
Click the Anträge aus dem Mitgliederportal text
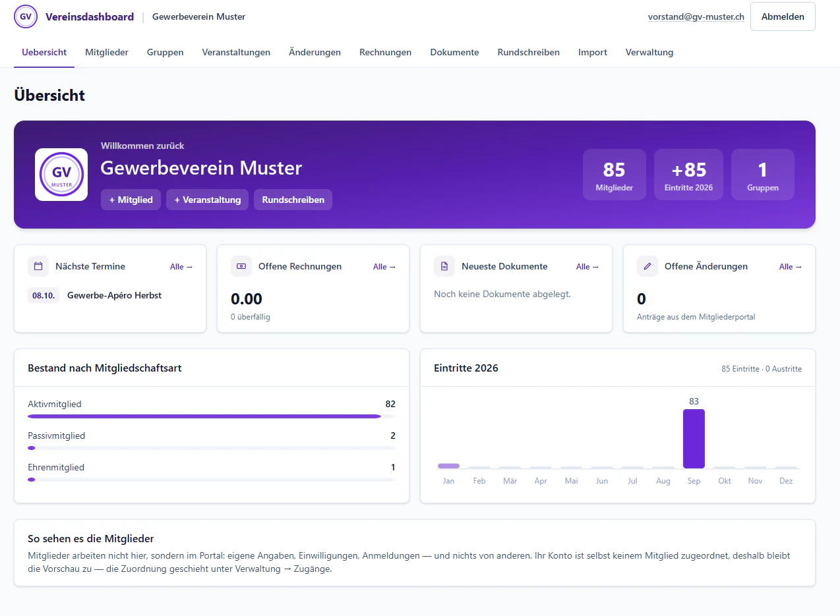click(x=696, y=317)
